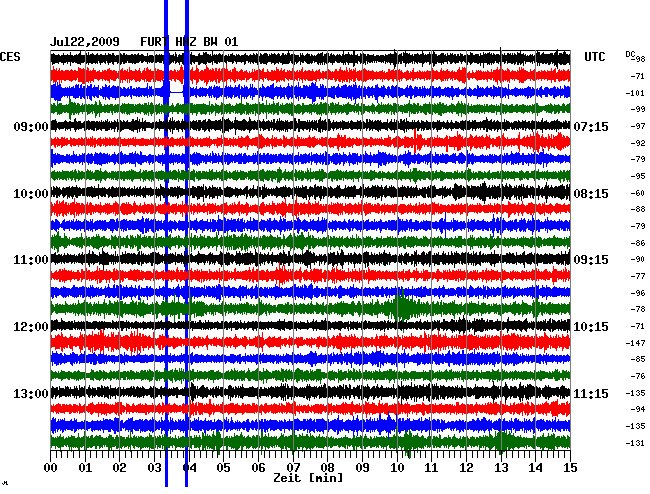Select the 10:00 local time label

(x=31, y=194)
